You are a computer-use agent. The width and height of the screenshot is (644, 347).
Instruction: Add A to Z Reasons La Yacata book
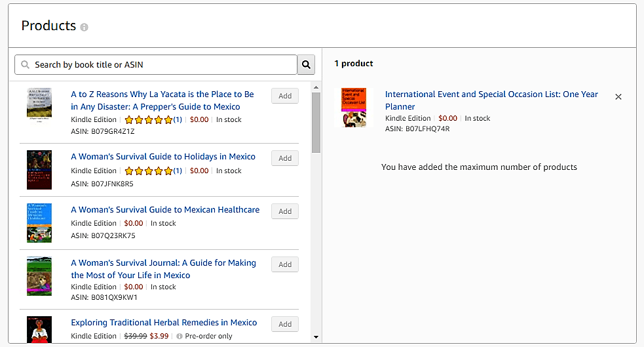(x=285, y=96)
